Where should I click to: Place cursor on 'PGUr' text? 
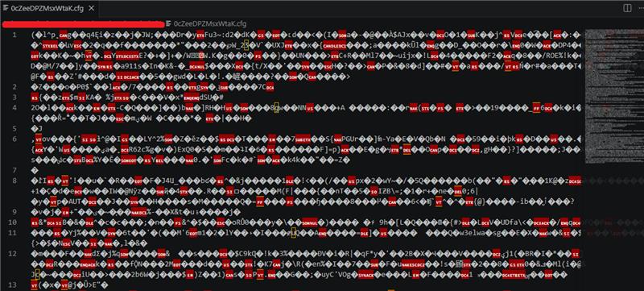350,139
